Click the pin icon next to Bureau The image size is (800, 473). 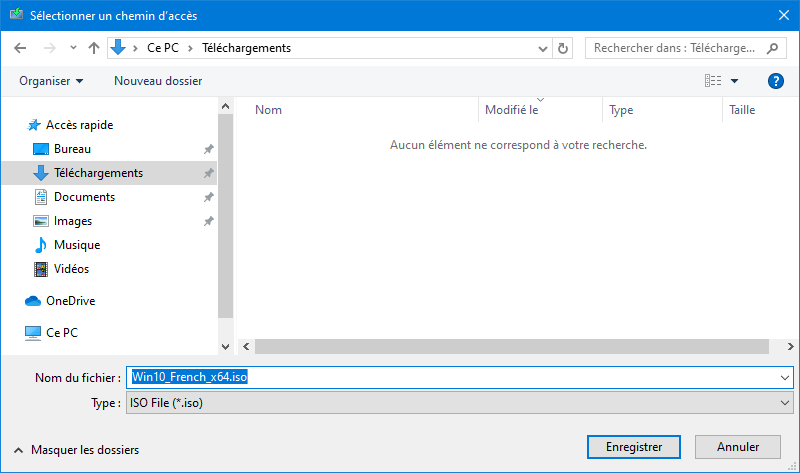pos(208,149)
